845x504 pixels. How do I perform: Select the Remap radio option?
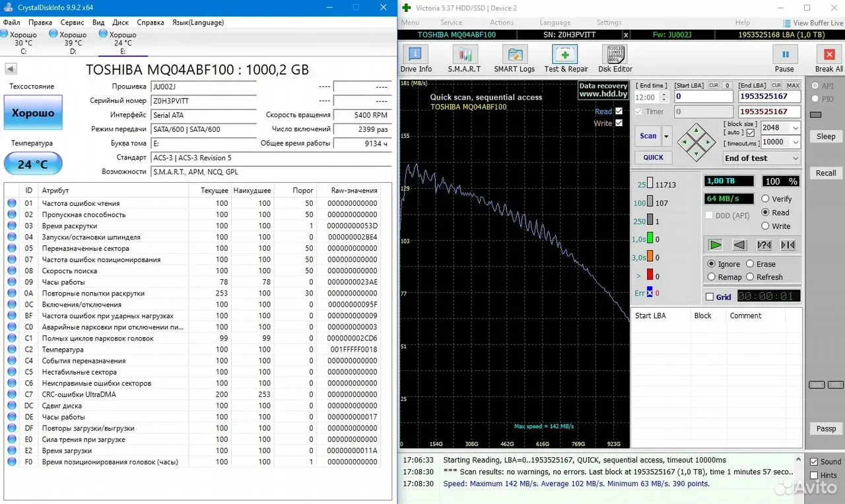[x=712, y=277]
